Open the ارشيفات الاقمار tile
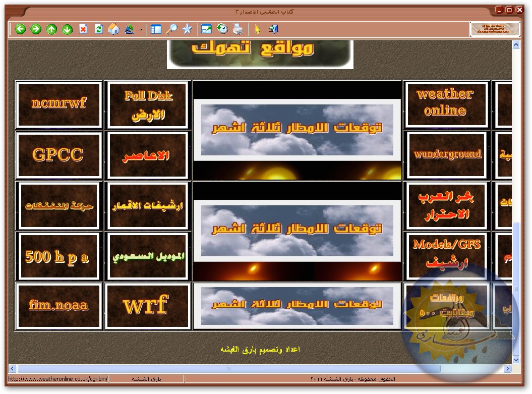 (x=148, y=206)
